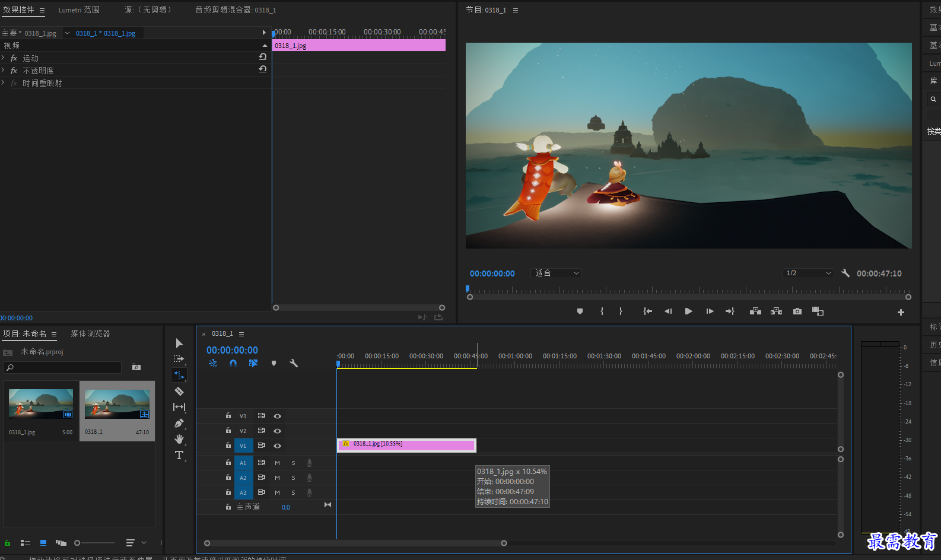The width and height of the screenshot is (941, 560).
Task: Click Comparison View icon in Program monitor
Action: click(818, 311)
